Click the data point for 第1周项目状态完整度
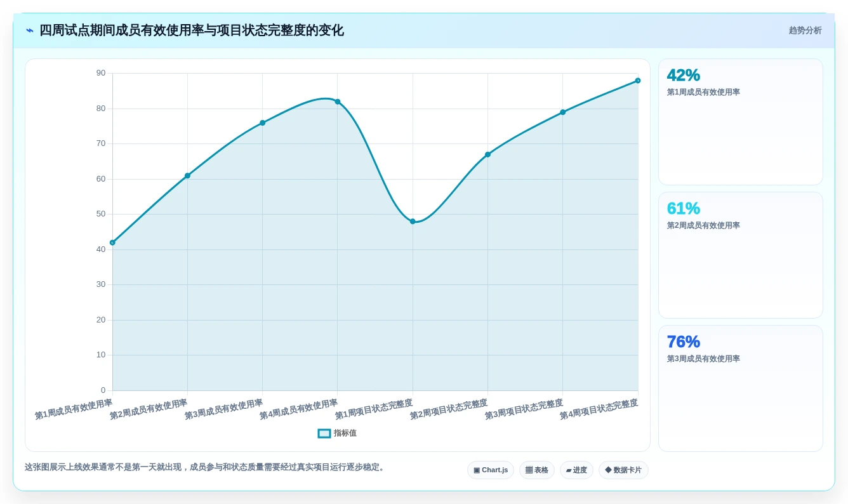Image resolution: width=848 pixels, height=504 pixels. tap(413, 222)
